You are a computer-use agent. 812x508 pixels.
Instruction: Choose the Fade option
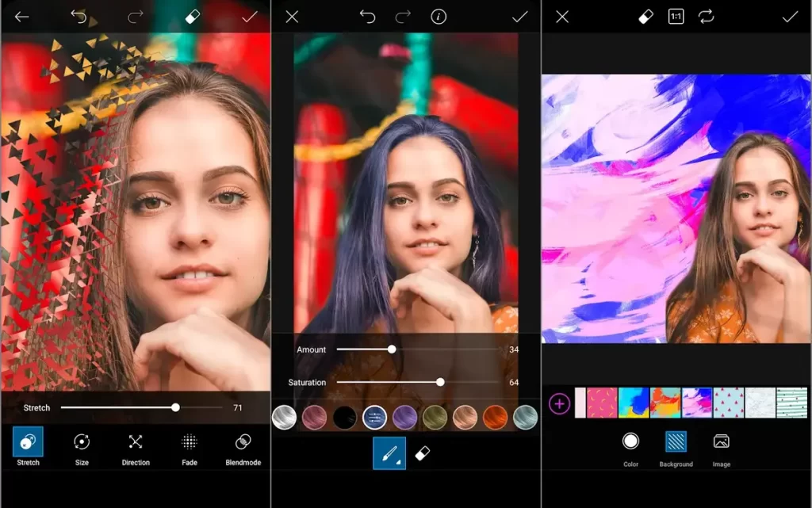(x=190, y=446)
